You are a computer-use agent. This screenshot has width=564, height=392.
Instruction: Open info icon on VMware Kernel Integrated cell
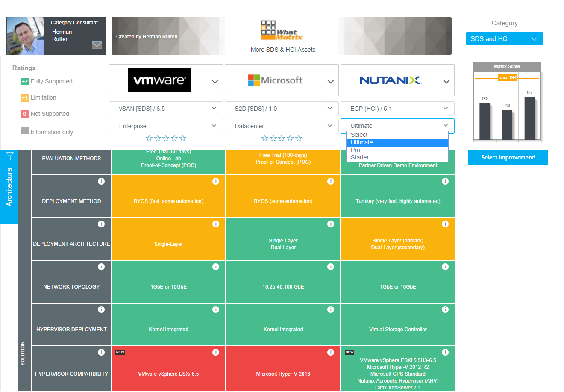(216, 309)
